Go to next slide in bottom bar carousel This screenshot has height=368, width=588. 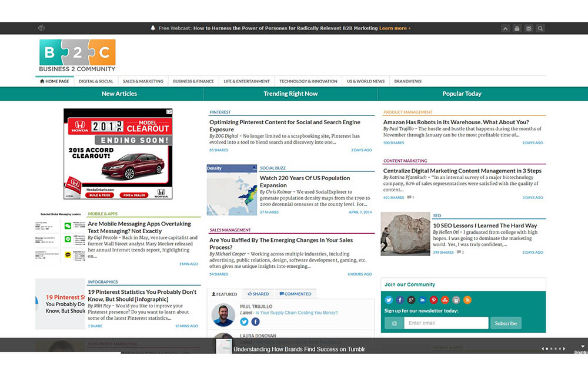click(x=564, y=349)
